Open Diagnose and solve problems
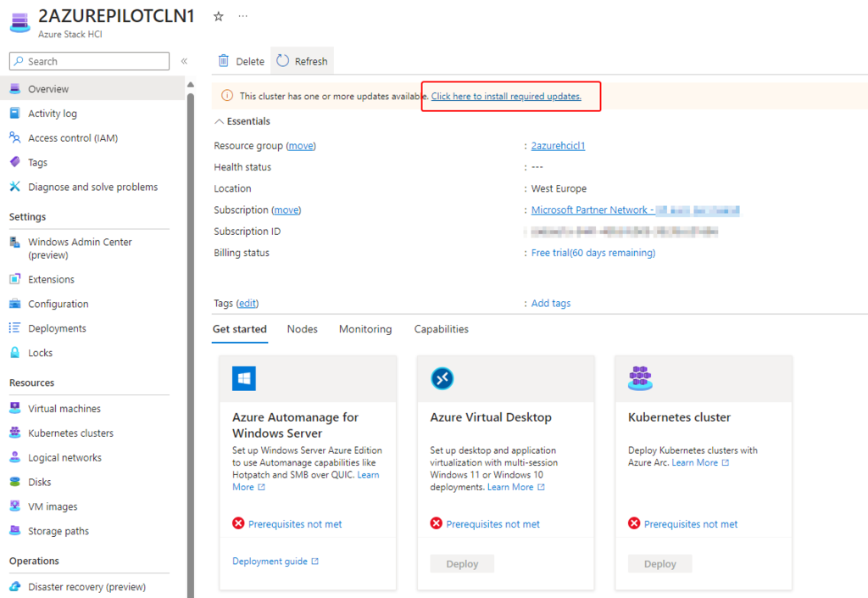 point(92,187)
